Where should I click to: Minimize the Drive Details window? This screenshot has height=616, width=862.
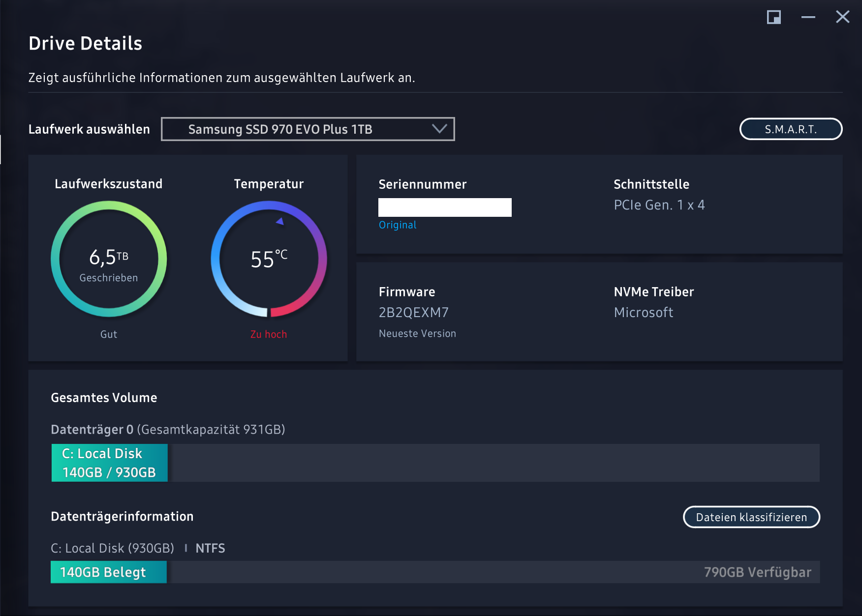click(x=808, y=17)
